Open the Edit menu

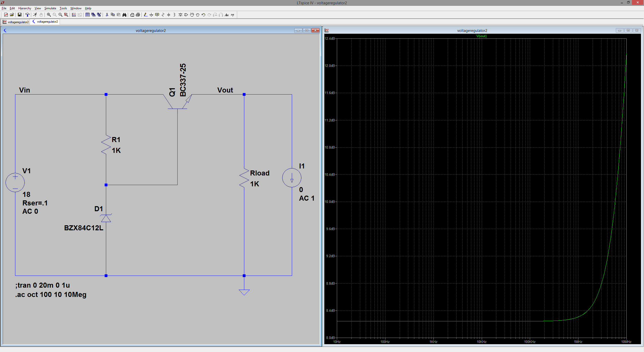coord(12,8)
